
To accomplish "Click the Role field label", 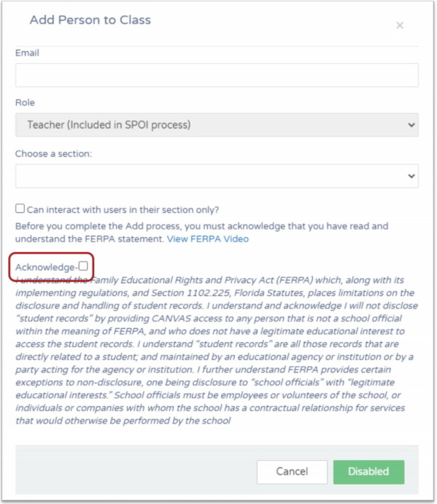I will (25, 102).
